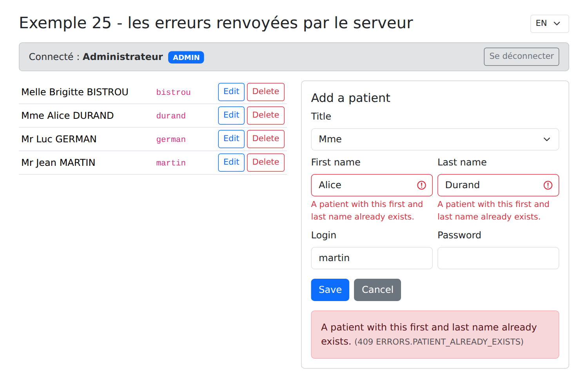Click the red error alert message box
This screenshot has height=383, width=588.
435,334
